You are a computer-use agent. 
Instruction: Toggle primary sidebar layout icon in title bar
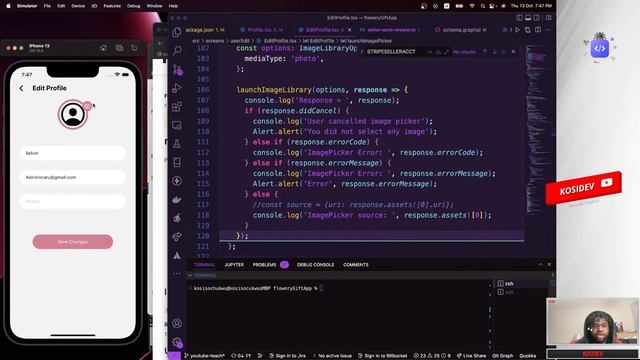(x=519, y=18)
